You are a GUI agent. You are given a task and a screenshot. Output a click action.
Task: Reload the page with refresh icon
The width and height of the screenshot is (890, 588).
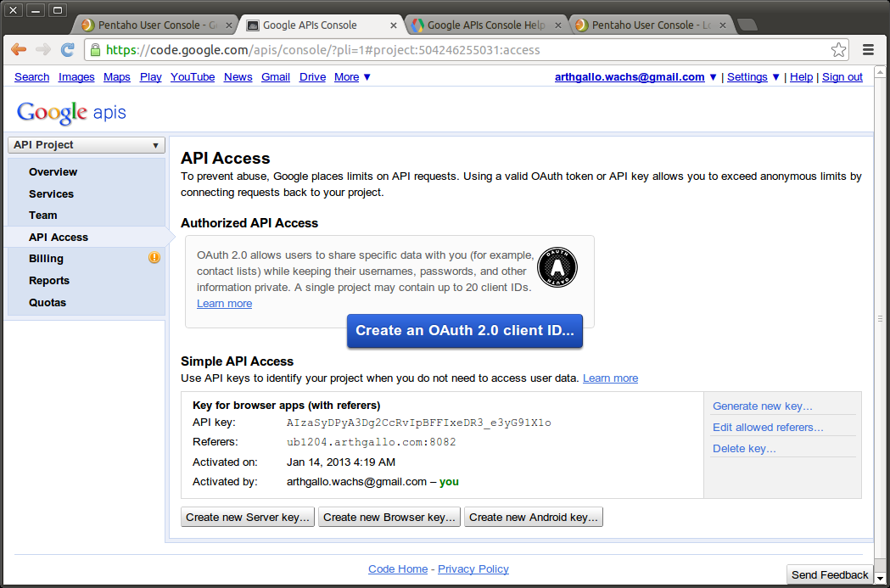68,50
